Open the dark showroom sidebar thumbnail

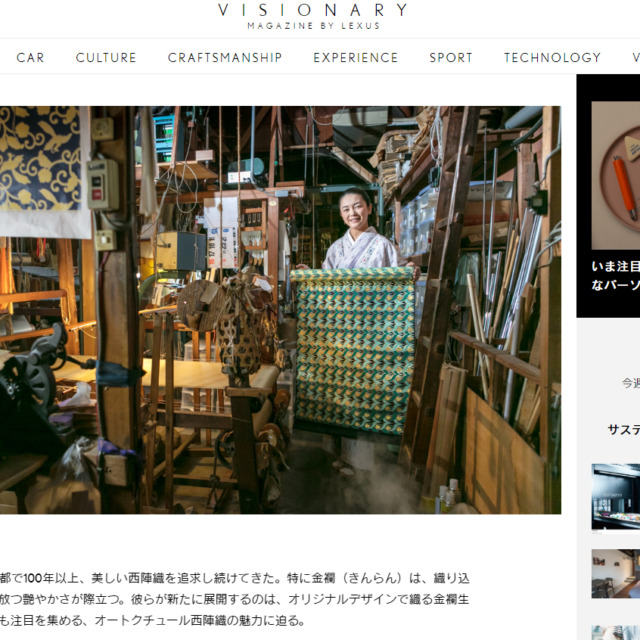coord(616,497)
